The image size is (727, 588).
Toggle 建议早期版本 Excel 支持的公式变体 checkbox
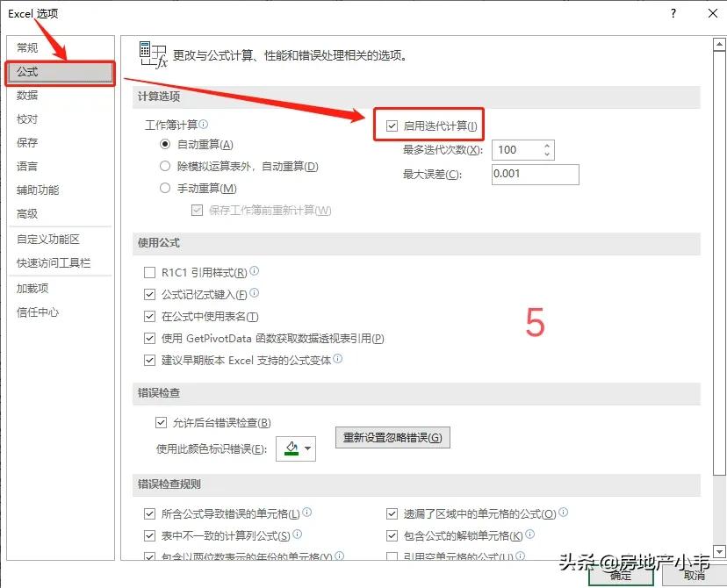(x=149, y=360)
